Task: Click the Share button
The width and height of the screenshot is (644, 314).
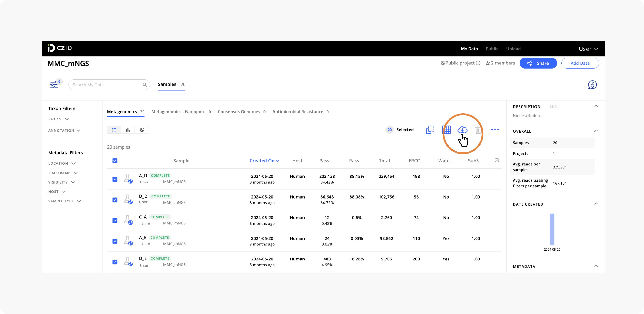Action: pos(538,63)
